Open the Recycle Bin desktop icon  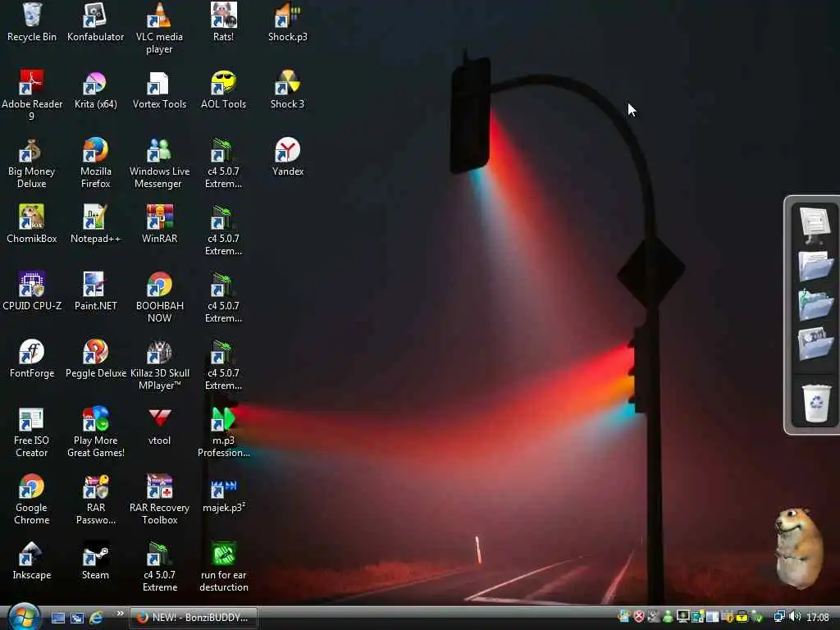[x=32, y=22]
